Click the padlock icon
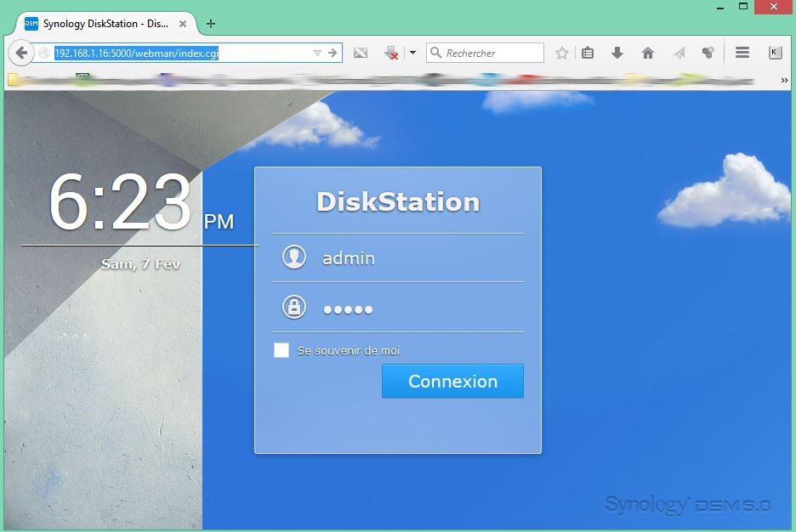 point(294,307)
